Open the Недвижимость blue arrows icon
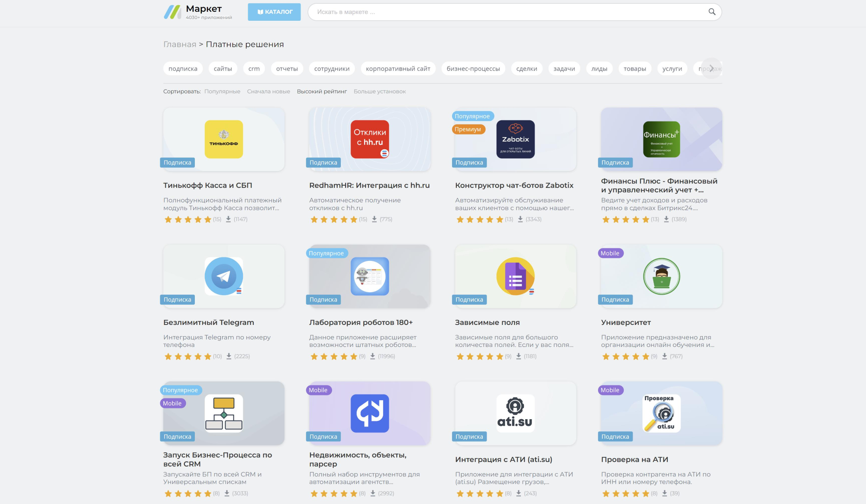This screenshot has width=866, height=504. (x=370, y=413)
